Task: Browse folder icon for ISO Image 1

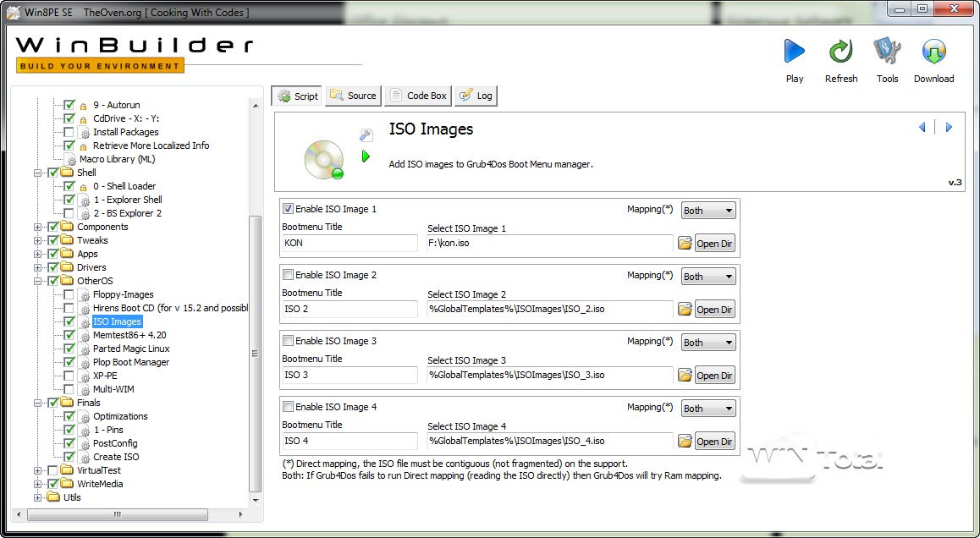Action: (685, 243)
